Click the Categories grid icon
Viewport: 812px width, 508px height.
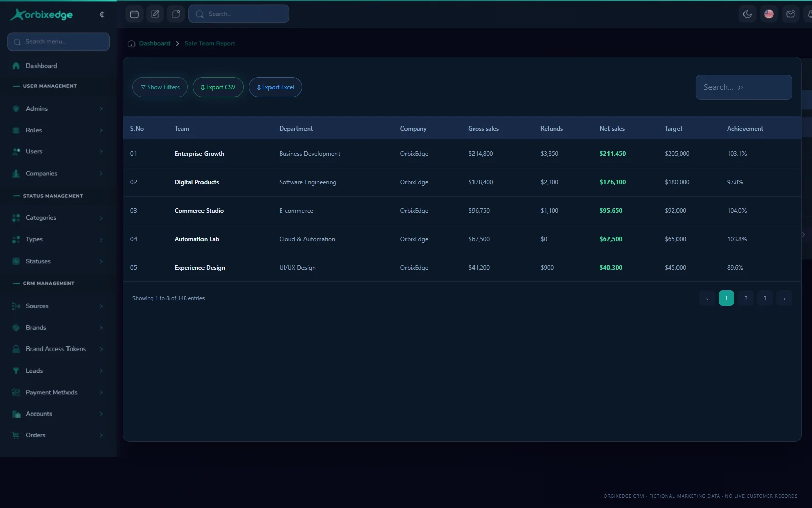point(16,218)
